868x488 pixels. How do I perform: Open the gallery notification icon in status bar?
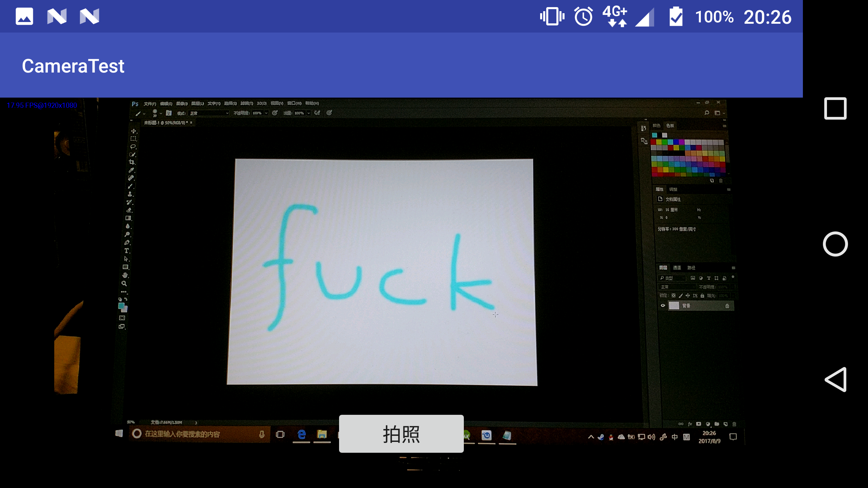coord(24,16)
